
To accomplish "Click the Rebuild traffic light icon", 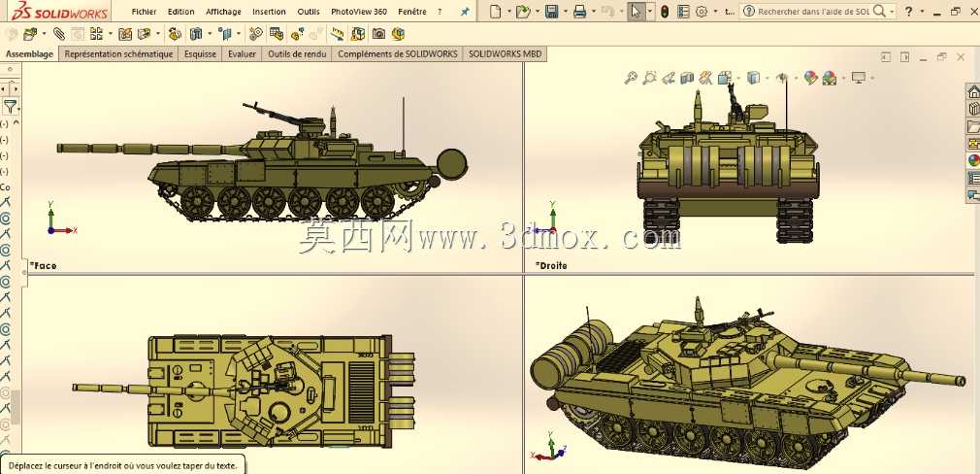I will [665, 12].
